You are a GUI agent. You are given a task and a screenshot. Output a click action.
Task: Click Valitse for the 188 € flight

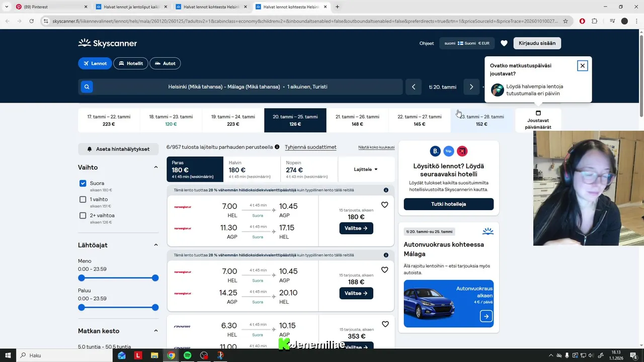(x=356, y=293)
